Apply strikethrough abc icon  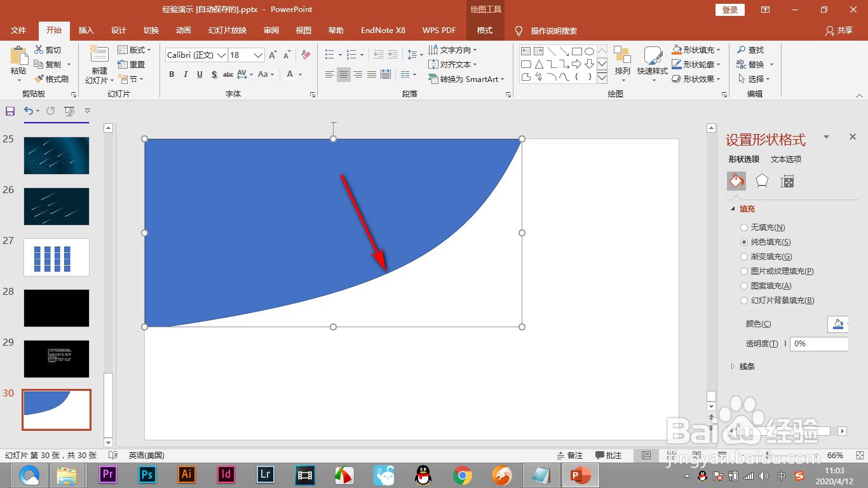[x=228, y=74]
